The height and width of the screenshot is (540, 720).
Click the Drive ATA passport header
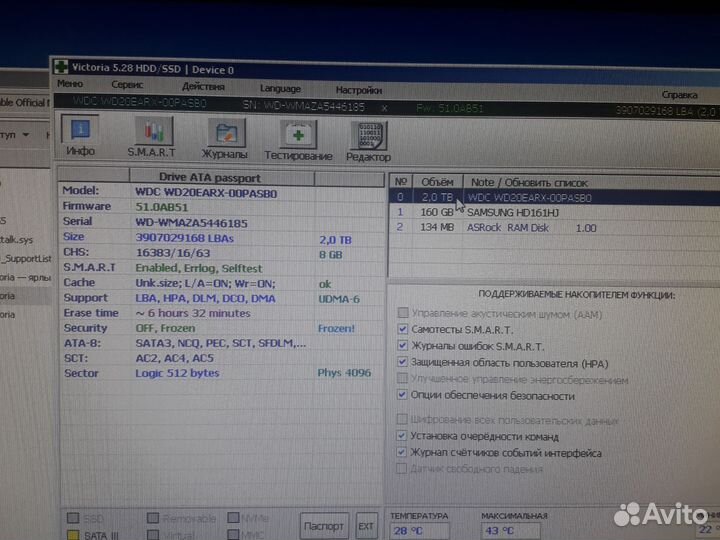210,178
